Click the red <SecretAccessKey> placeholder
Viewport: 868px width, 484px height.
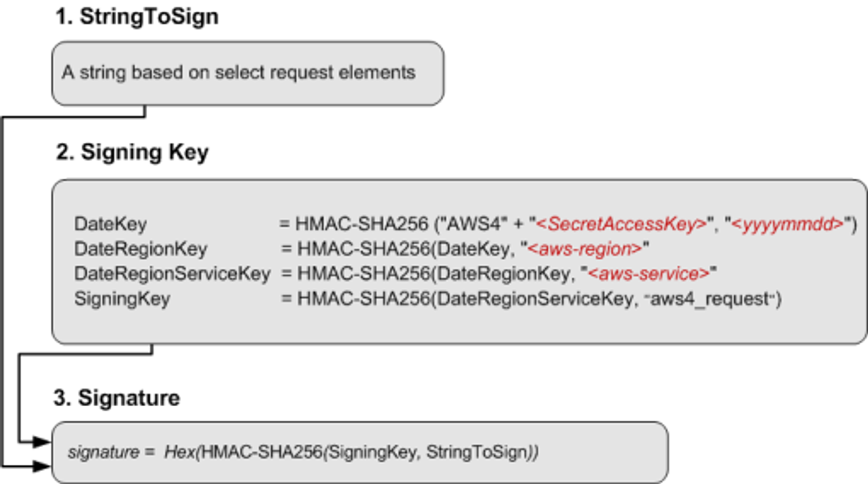pyautogui.click(x=621, y=224)
